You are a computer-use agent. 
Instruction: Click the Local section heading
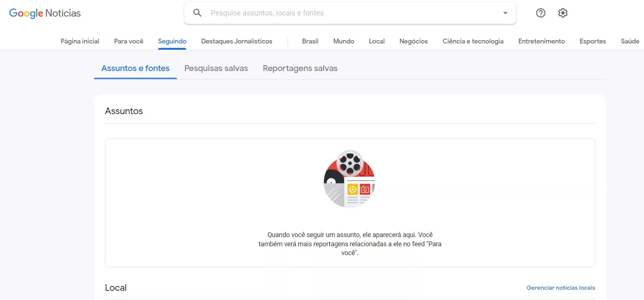click(116, 288)
